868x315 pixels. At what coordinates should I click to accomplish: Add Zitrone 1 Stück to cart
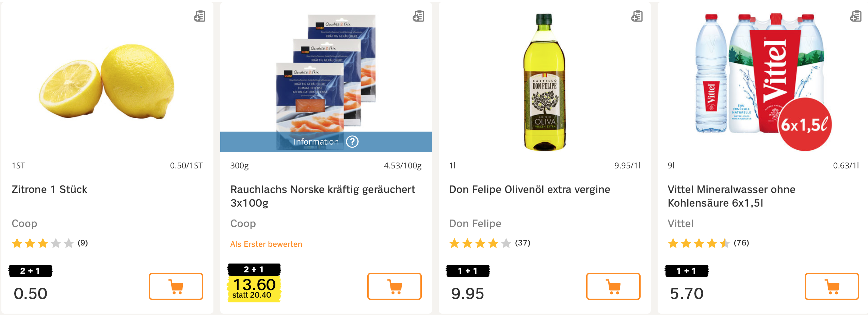pyautogui.click(x=176, y=286)
